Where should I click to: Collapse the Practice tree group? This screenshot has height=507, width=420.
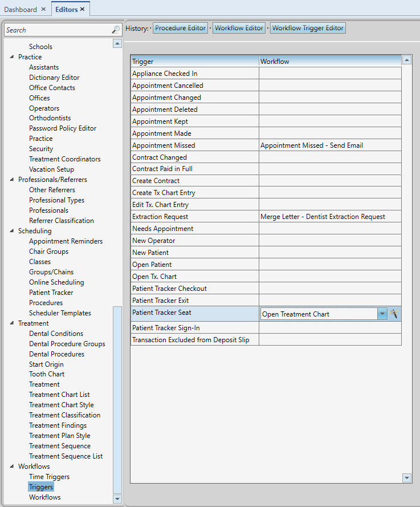coord(12,56)
